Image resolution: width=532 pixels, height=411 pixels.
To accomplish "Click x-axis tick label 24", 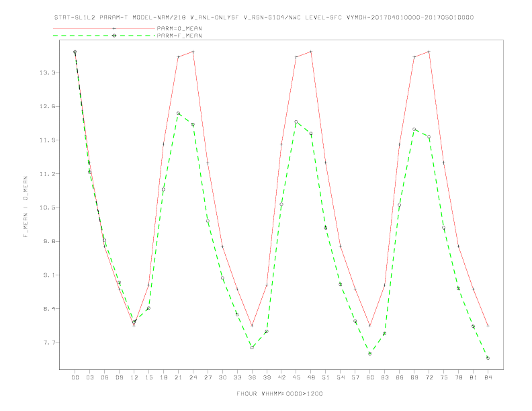I will point(193,377).
